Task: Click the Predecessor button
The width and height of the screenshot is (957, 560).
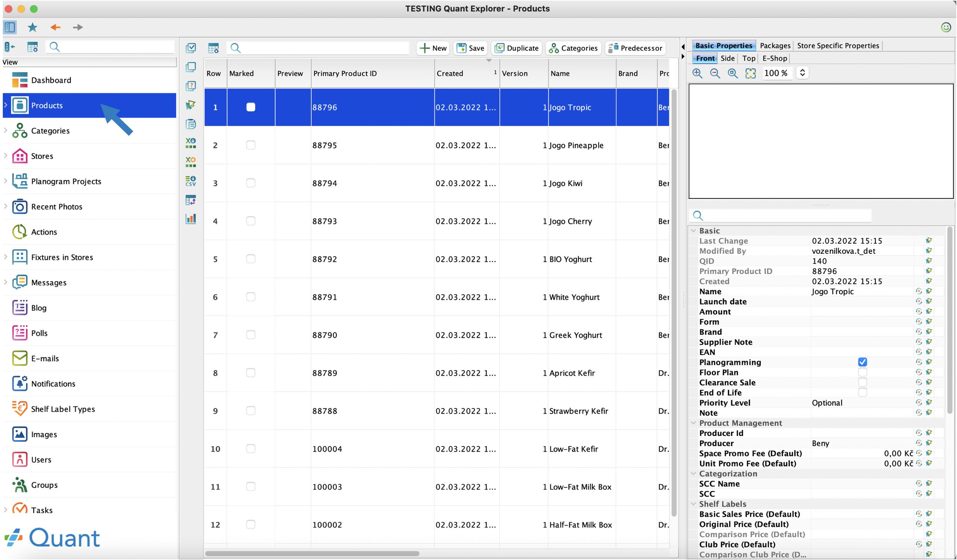Action: (635, 48)
